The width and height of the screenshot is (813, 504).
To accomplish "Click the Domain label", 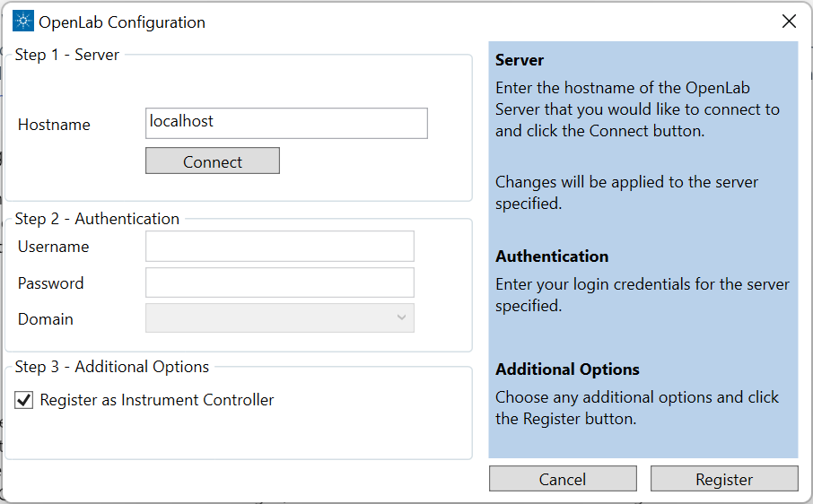I will pos(46,319).
